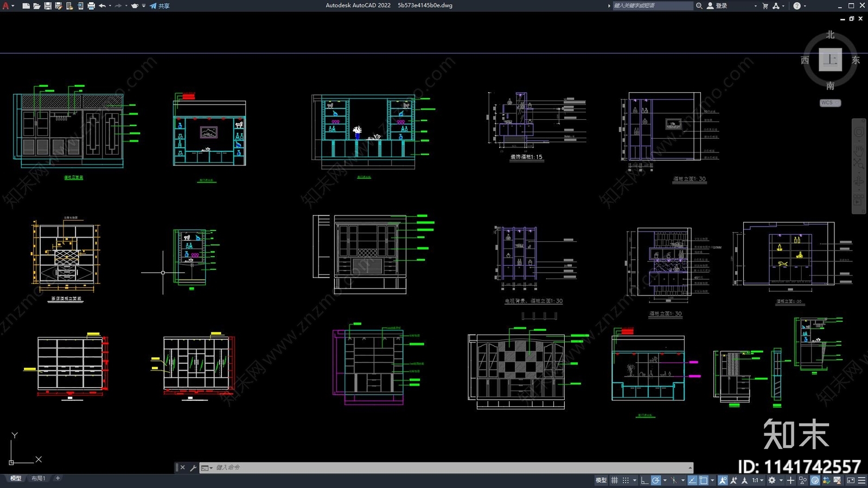Click the top face of the ViewCube

pyautogui.click(x=830, y=60)
